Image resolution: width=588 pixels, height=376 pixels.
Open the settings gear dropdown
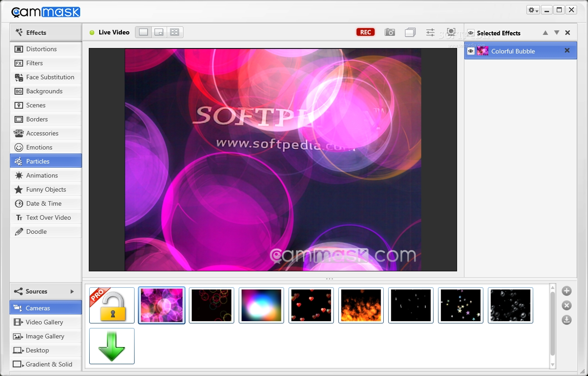click(533, 10)
